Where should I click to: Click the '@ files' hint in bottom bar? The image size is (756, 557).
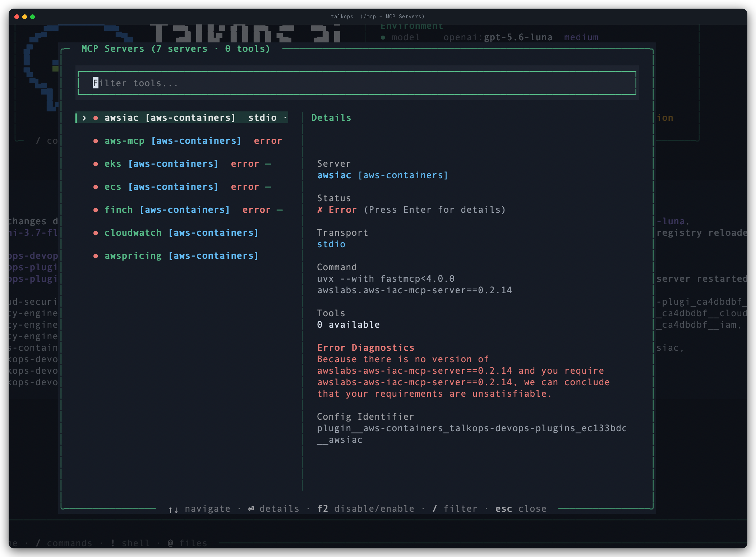[187, 543]
